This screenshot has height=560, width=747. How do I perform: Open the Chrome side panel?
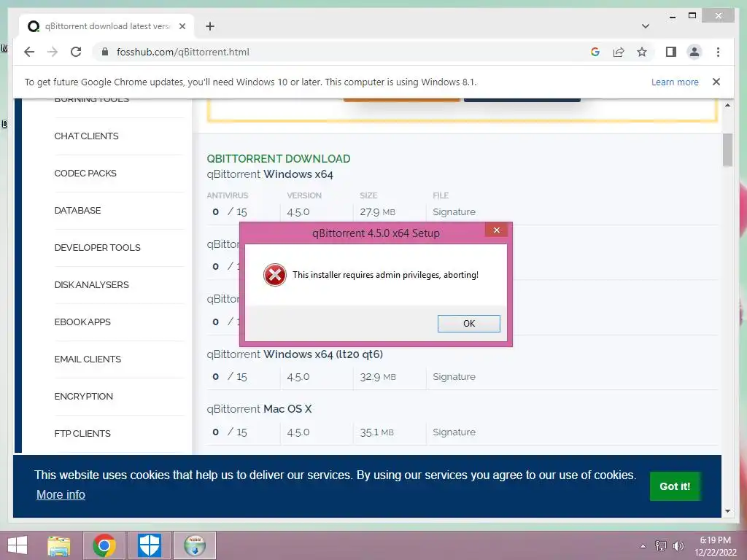671,52
